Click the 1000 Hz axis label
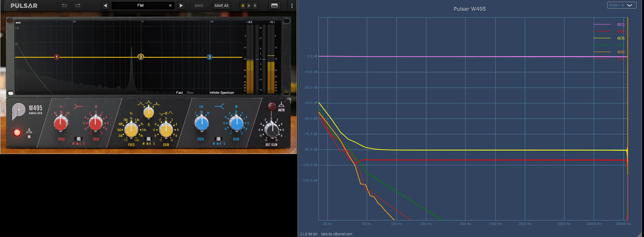This screenshot has width=644, height=237. coord(495,224)
